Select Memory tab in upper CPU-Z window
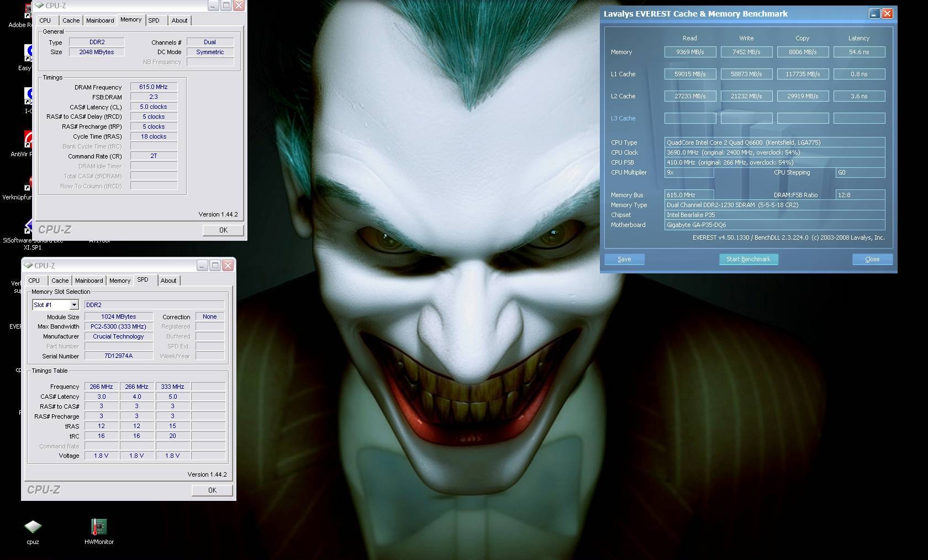 coord(131,20)
